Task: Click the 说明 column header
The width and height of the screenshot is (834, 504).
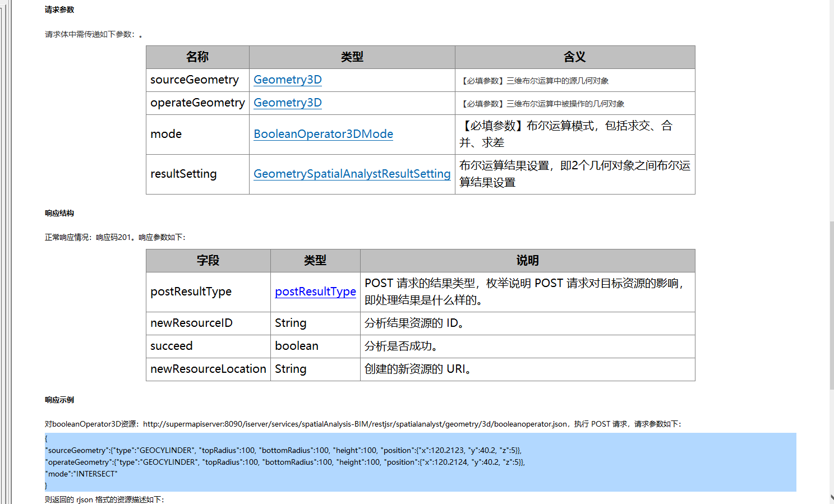Action: [x=527, y=261]
